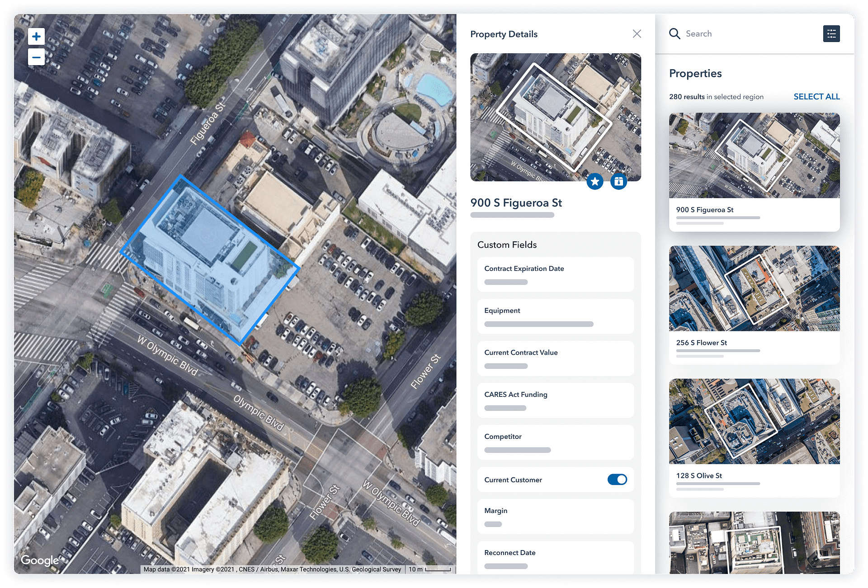This screenshot has height=588, width=868.
Task: Favorite the property with star icon
Action: [x=595, y=182]
